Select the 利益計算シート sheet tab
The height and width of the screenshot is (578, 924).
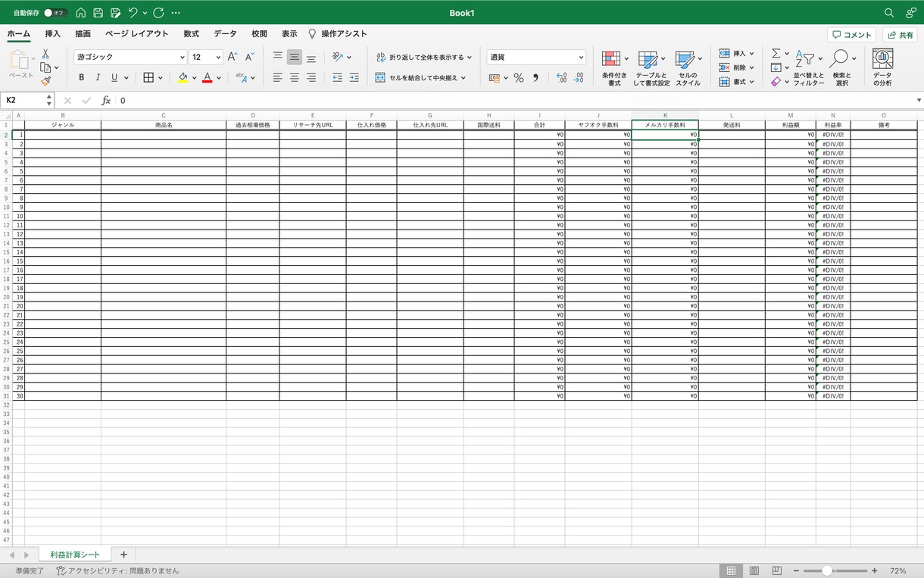pyautogui.click(x=75, y=555)
